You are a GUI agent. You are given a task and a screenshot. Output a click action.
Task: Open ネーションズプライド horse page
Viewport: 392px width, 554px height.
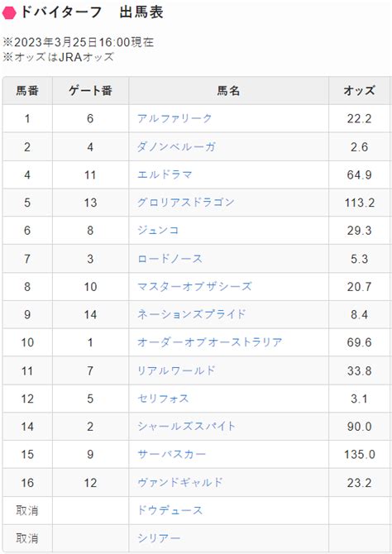click(x=191, y=314)
